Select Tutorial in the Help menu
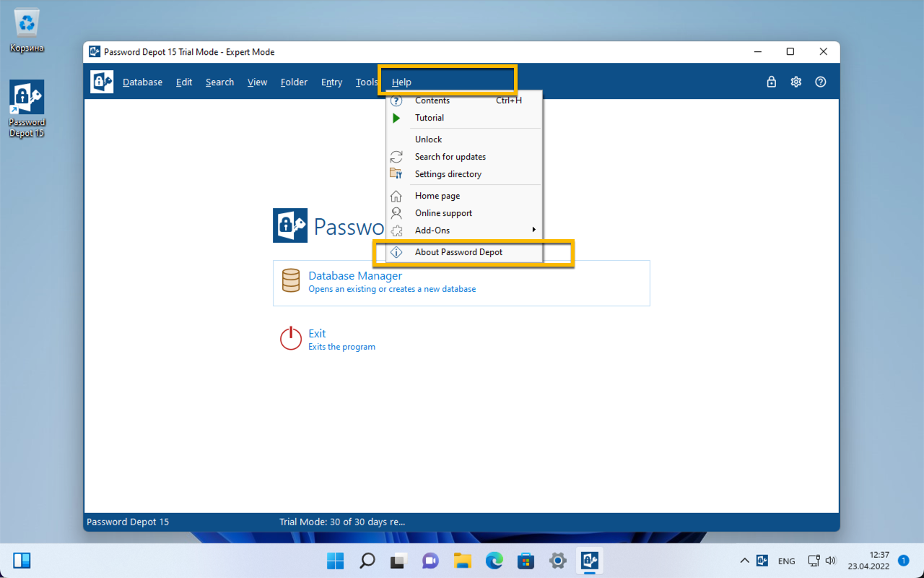 click(464, 118)
